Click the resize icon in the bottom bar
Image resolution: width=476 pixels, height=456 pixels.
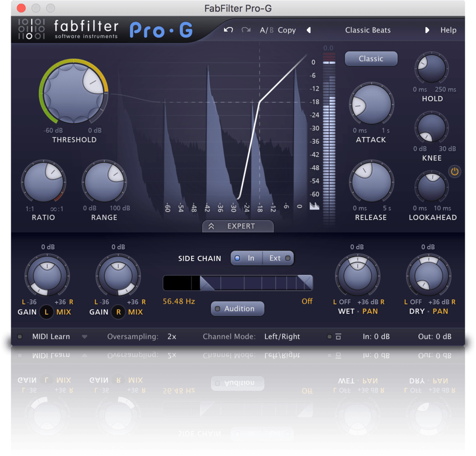pos(337,336)
